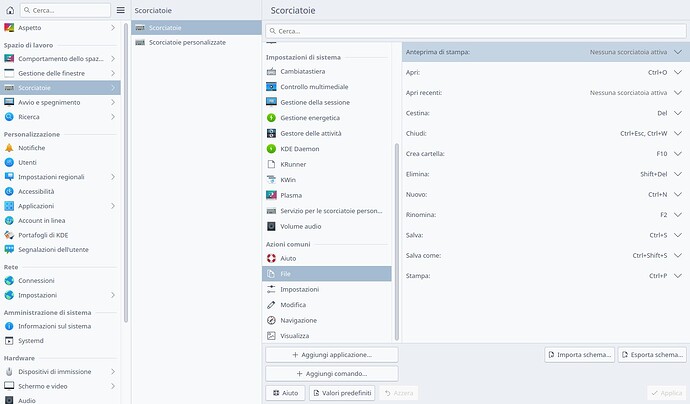Select the Controllo multimediale icon

pos(272,87)
